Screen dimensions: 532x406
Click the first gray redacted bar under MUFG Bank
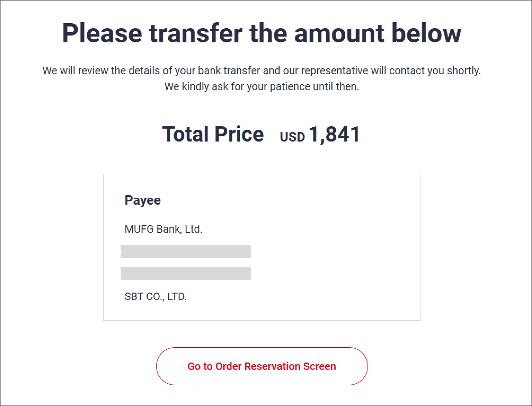[185, 252]
